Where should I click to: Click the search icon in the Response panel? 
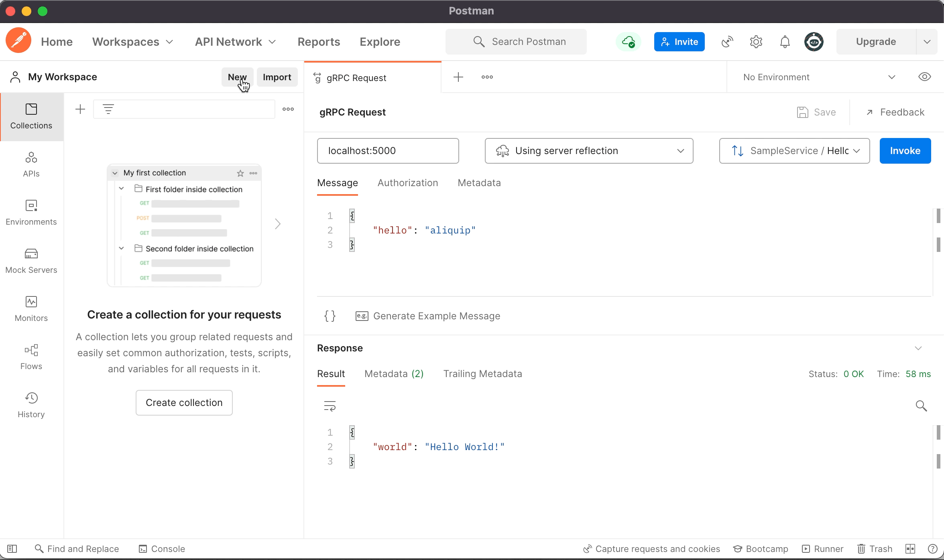921,406
